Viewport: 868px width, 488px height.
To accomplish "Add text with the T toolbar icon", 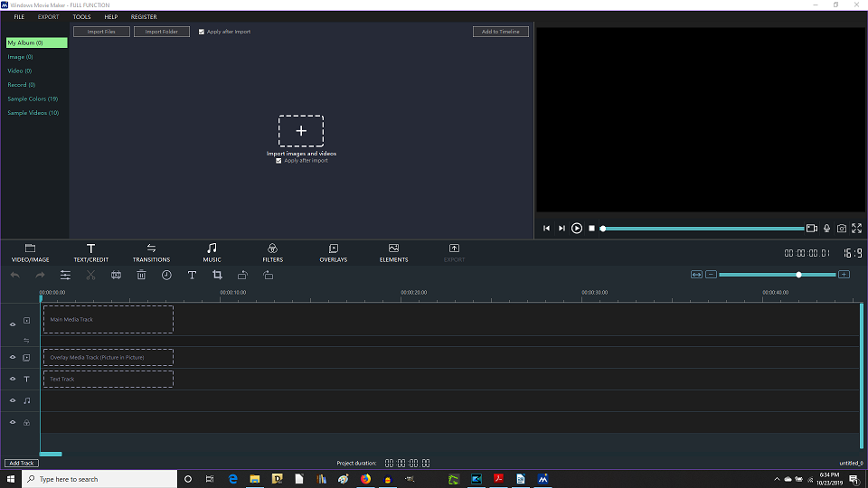I will (192, 275).
